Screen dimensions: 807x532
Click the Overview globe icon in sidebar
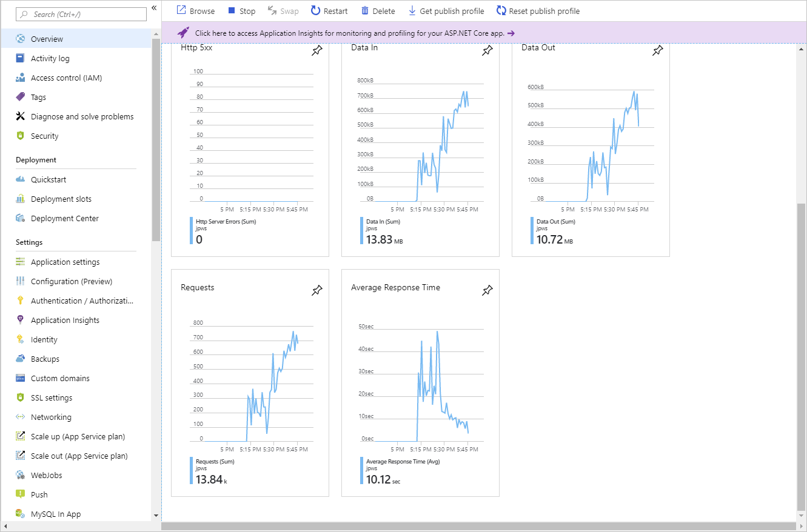[x=21, y=39]
